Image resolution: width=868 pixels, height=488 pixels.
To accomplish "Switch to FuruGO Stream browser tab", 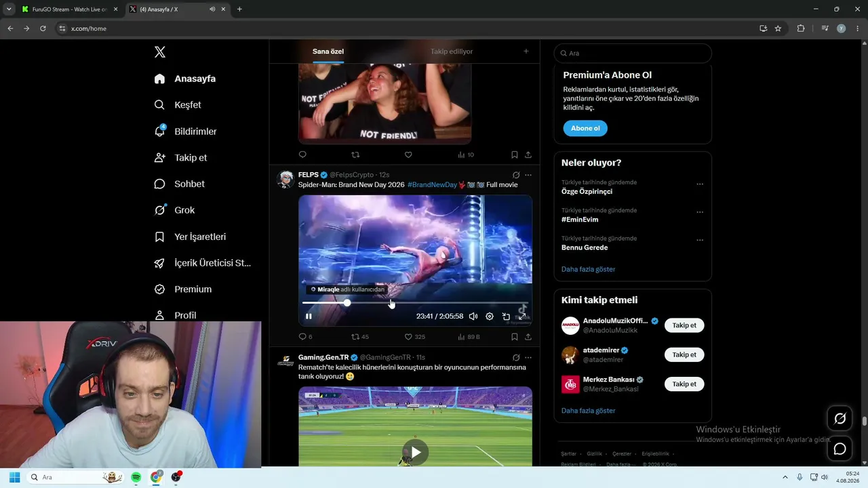I will [69, 9].
